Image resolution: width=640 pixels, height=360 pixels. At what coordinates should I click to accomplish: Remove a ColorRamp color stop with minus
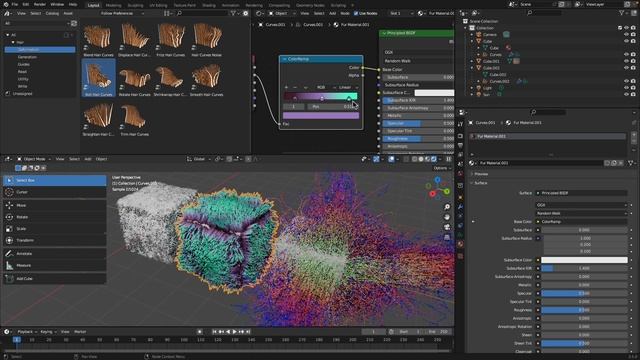[295, 87]
